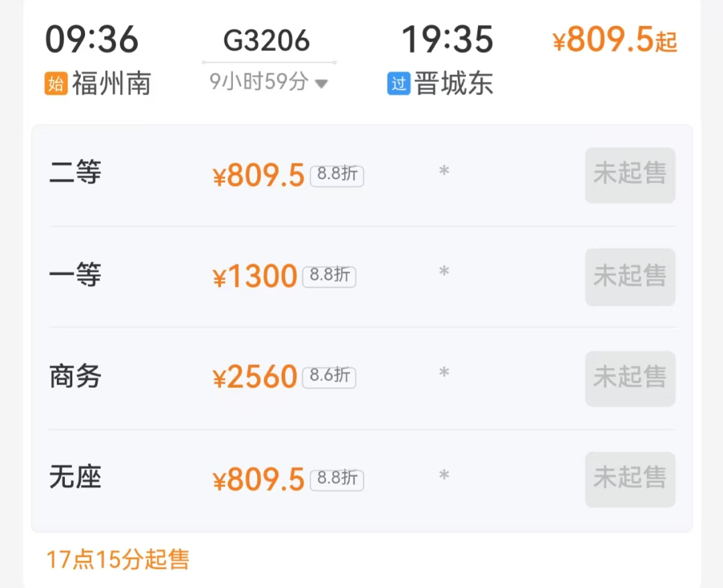Tap the 无座 未起售 button
The image size is (723, 588).
pyautogui.click(x=630, y=480)
